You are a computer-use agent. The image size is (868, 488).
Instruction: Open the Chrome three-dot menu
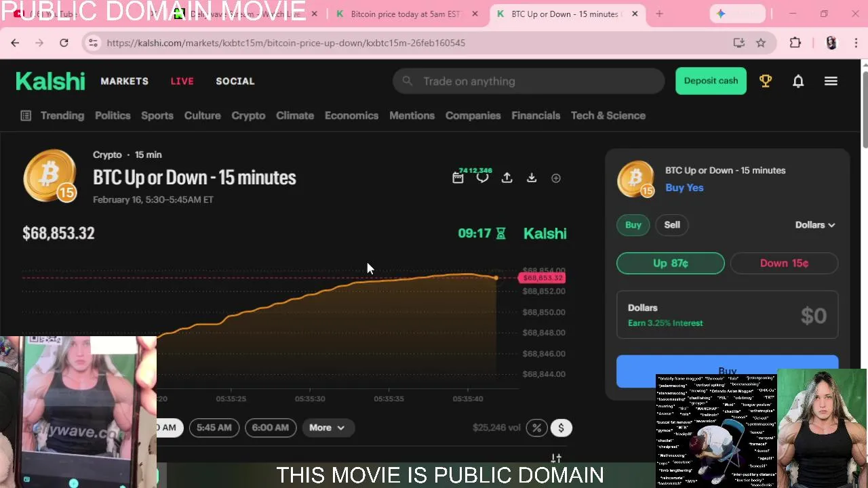[856, 43]
